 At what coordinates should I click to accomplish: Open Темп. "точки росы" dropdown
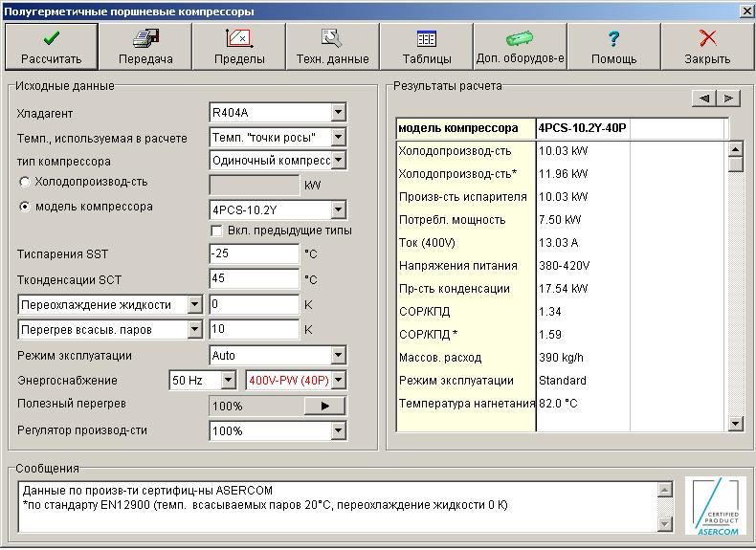[339, 138]
